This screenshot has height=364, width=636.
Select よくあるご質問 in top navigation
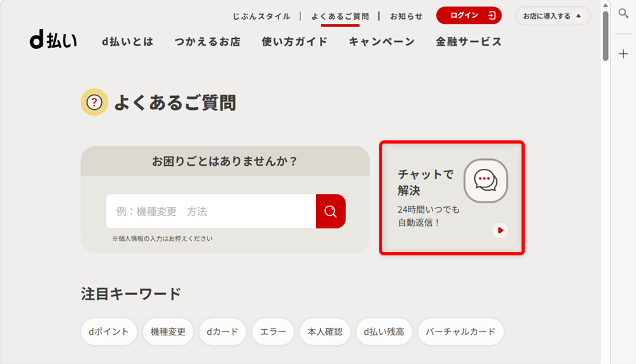[340, 17]
